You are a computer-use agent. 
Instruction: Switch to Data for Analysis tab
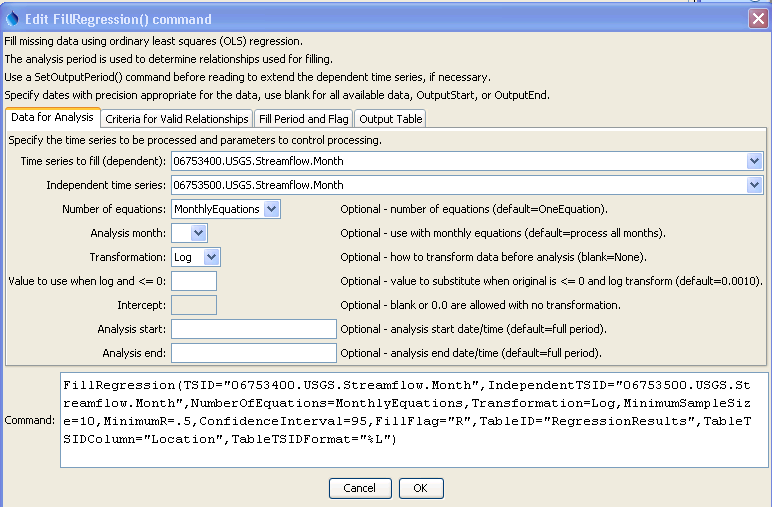52,117
